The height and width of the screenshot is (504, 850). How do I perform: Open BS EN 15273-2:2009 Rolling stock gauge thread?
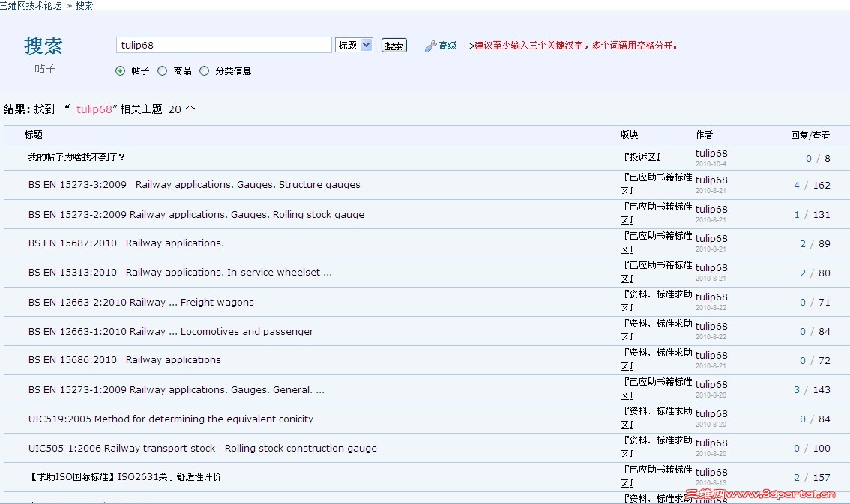(196, 214)
